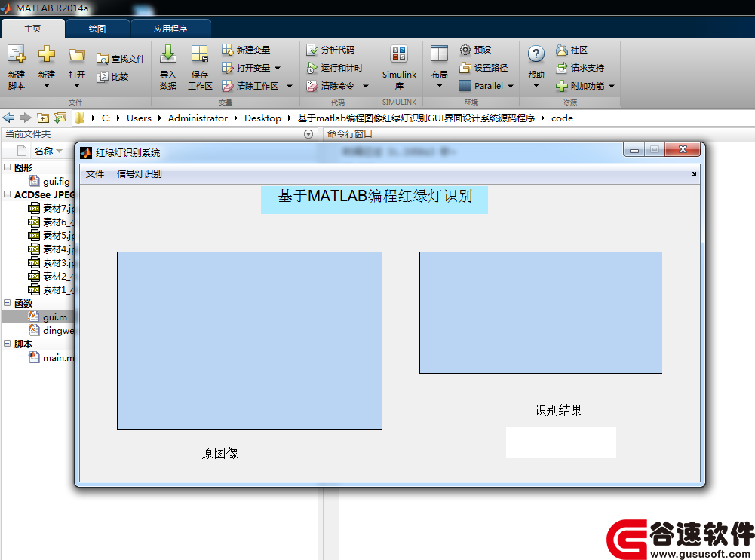The width and height of the screenshot is (755, 560).
Task: Collapse the ACDSee JPEG group
Action: pos(8,194)
